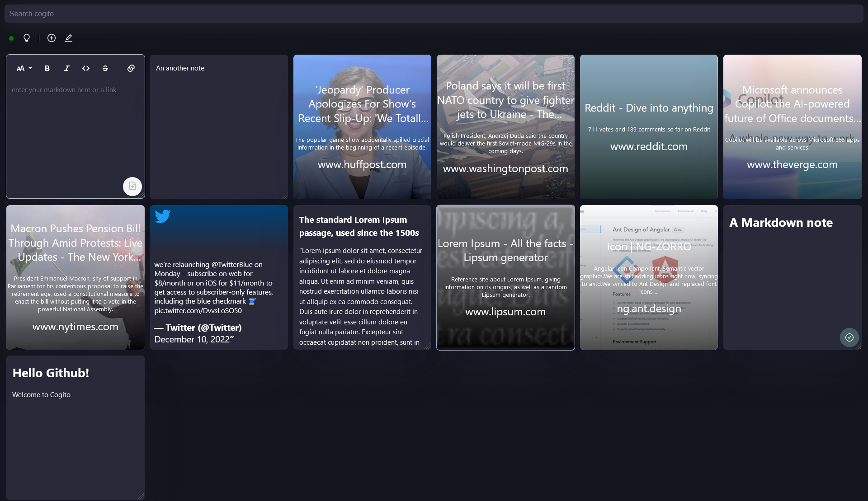Click dropdown arrow beside AA icon
The width and height of the screenshot is (868, 501).
tap(30, 69)
